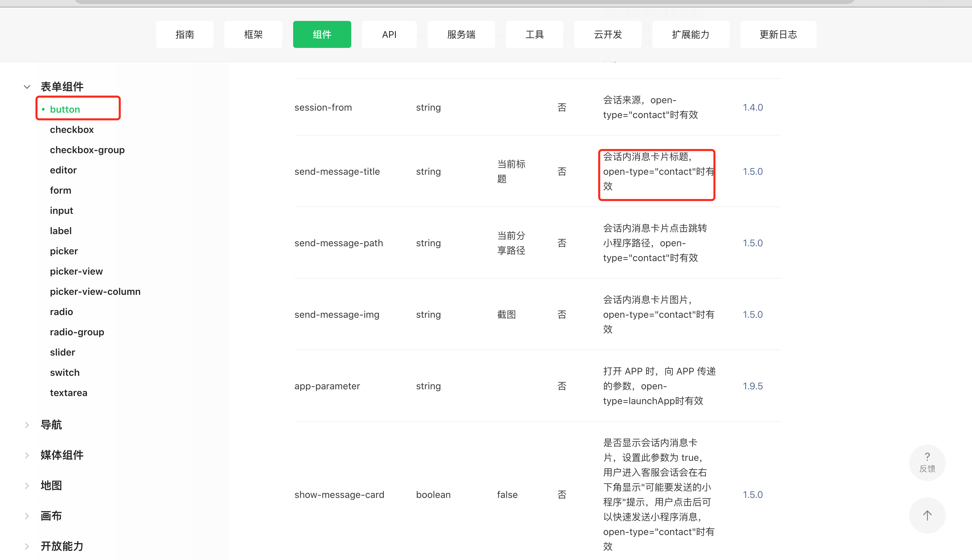
Task: Click the 1.5.0 link for send-message-title
Action: click(752, 171)
